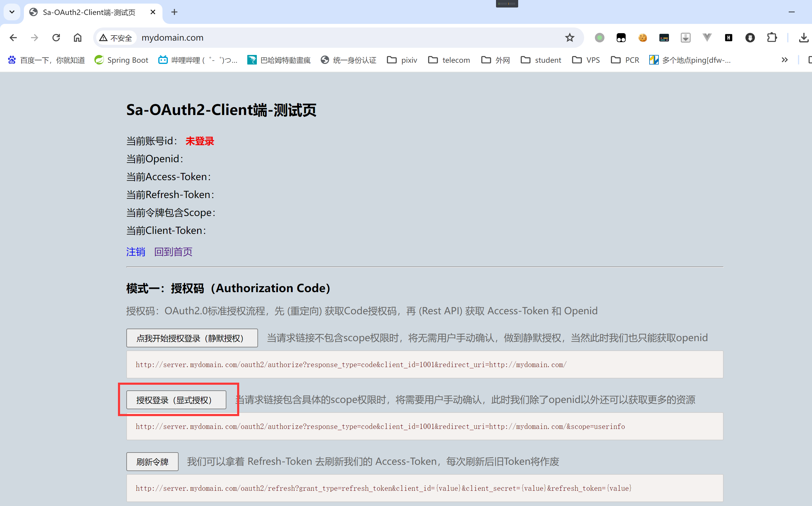Bookmark this page with the star icon
The height and width of the screenshot is (506, 812).
570,38
